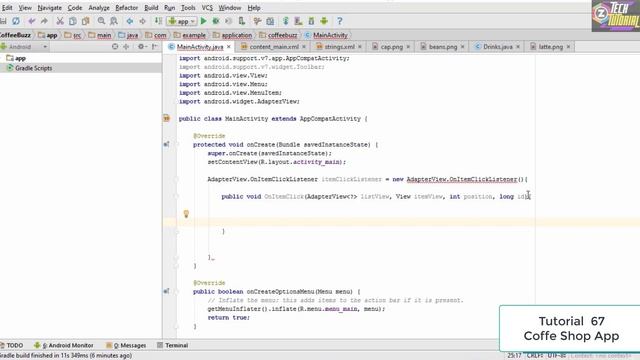This screenshot has height=360, width=640.
Task: Open the Window menu
Action: 230,8
